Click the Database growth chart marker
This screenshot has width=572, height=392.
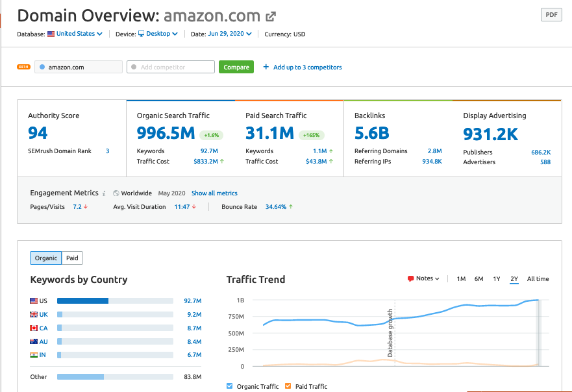pos(390,333)
